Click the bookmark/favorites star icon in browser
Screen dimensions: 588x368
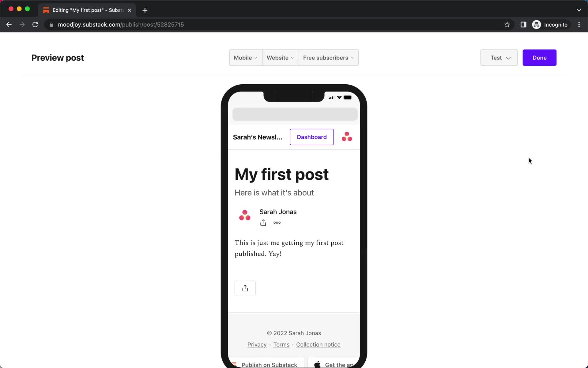[507, 25]
